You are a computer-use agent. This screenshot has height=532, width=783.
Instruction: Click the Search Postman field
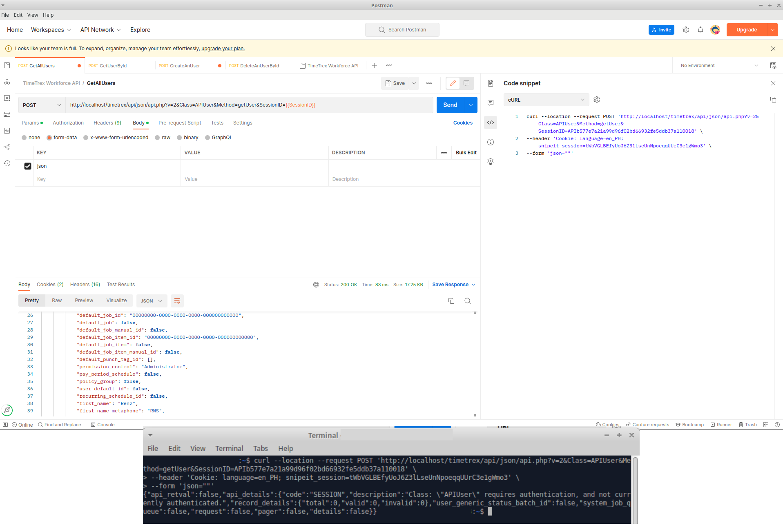point(402,30)
